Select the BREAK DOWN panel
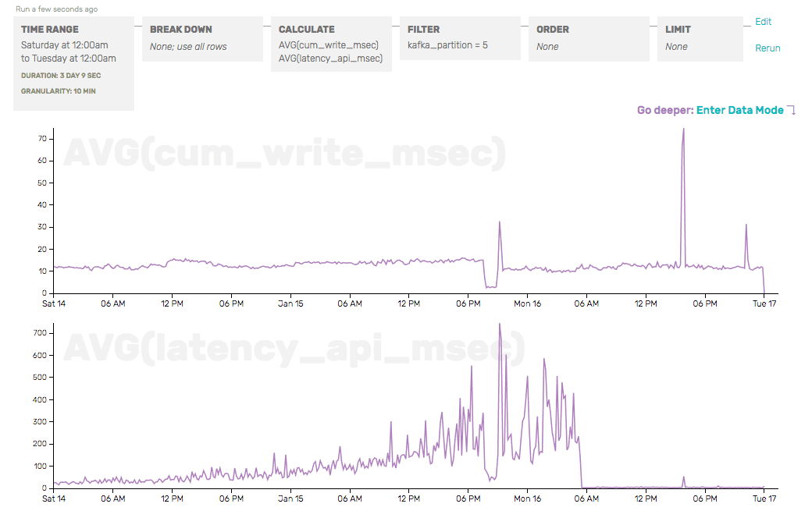The height and width of the screenshot is (518, 812). click(202, 38)
